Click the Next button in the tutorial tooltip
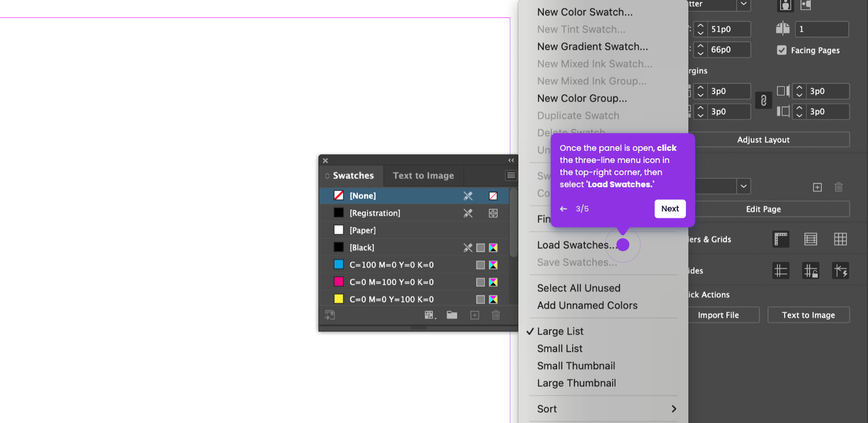The image size is (868, 423). click(670, 209)
